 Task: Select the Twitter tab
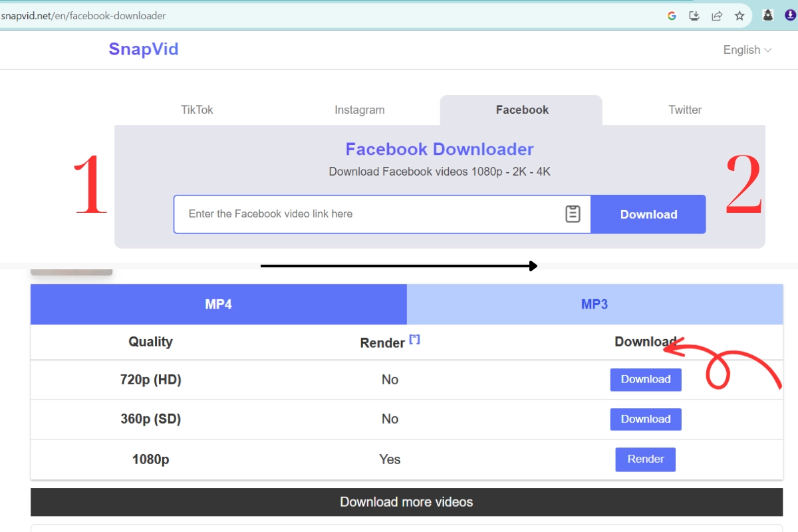point(685,110)
